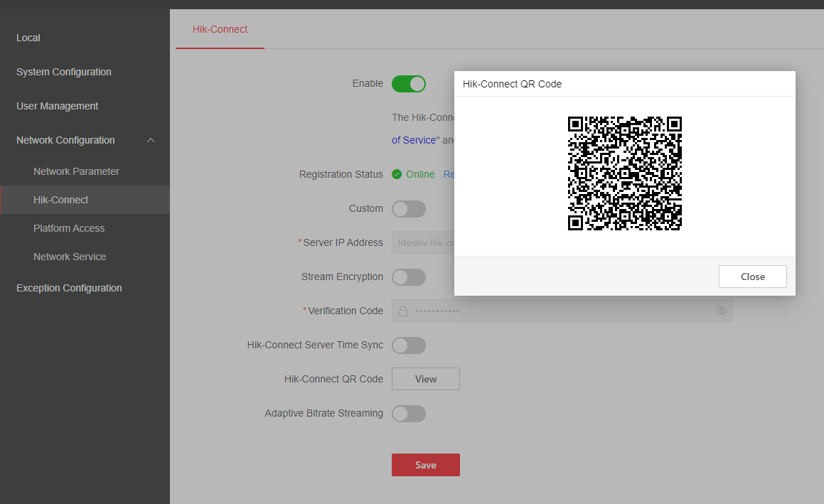Open Network Service submenu item
This screenshot has height=504, width=824.
[70, 257]
